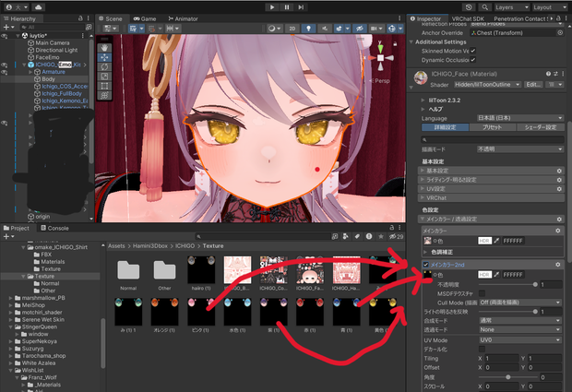
Task: Switch to the Game tab
Action: (145, 18)
